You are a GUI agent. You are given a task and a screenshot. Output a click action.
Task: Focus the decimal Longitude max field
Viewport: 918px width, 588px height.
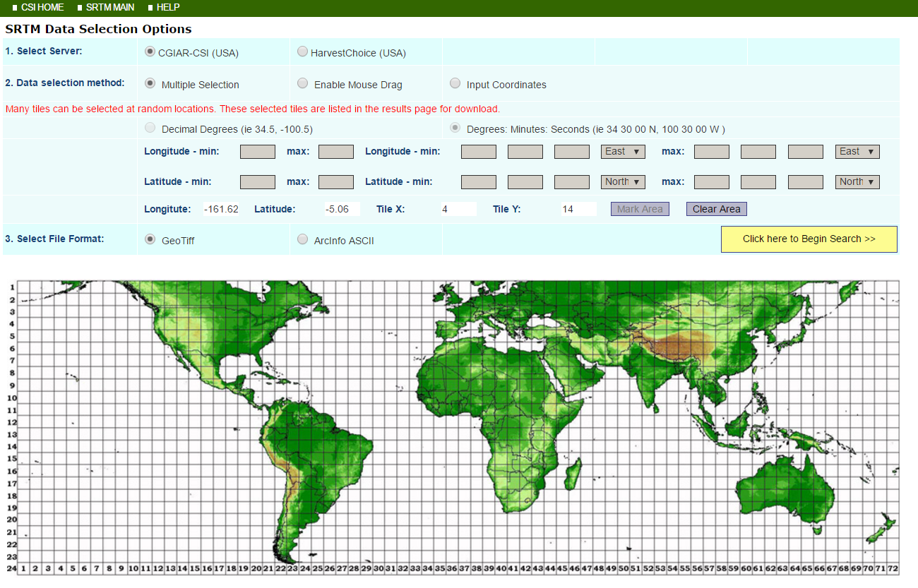(336, 152)
